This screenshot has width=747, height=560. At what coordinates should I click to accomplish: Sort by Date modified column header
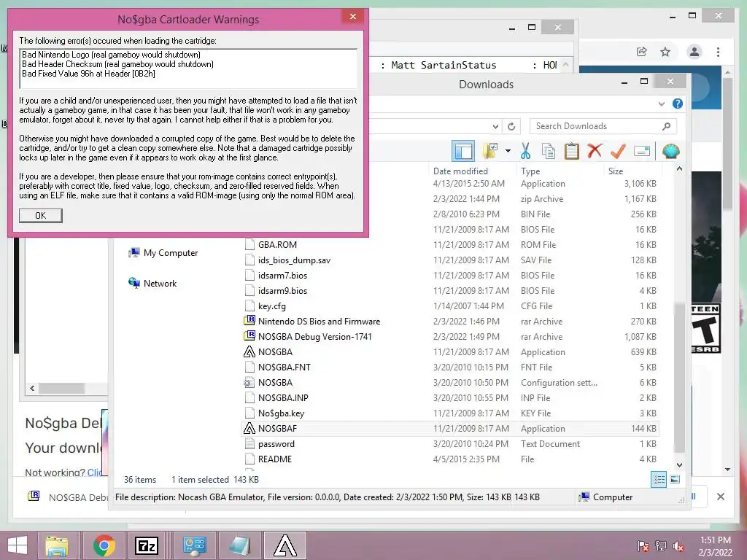coord(460,171)
